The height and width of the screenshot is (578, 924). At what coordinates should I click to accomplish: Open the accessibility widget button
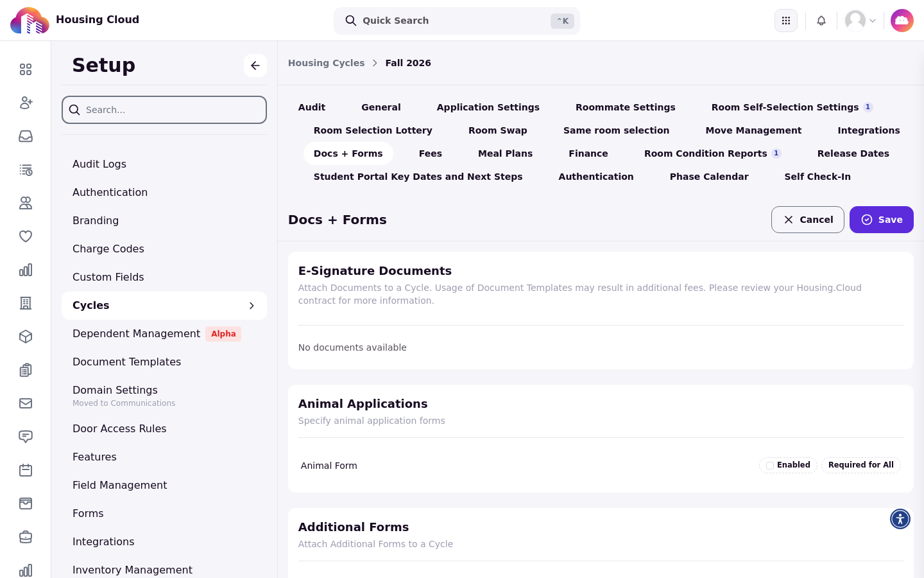pos(900,519)
